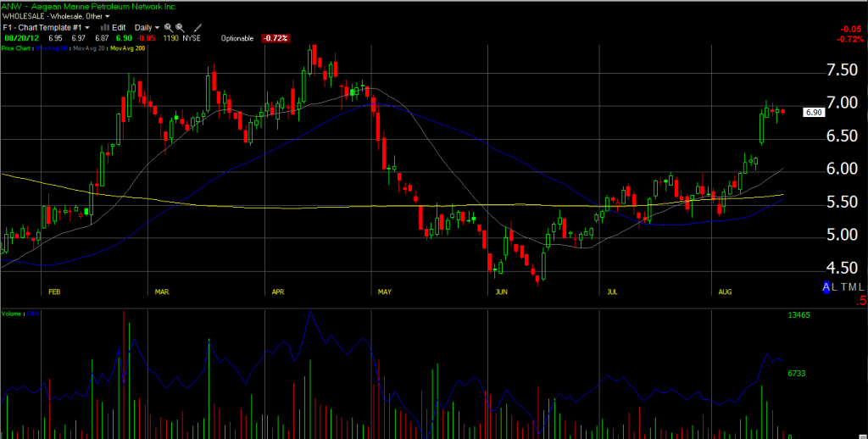Select the highlighted A scale option
The width and height of the screenshot is (868, 439).
[x=826, y=287]
